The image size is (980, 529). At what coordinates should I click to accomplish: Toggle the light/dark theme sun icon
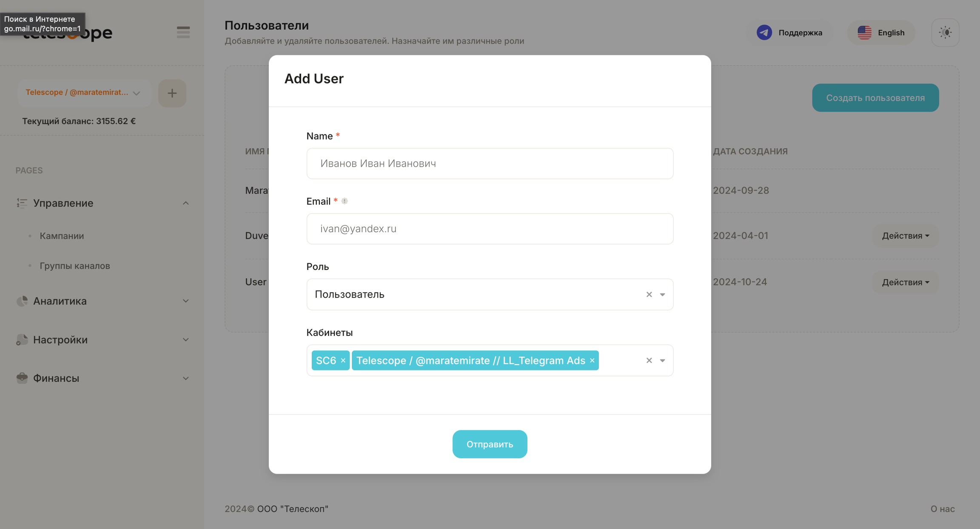945,33
